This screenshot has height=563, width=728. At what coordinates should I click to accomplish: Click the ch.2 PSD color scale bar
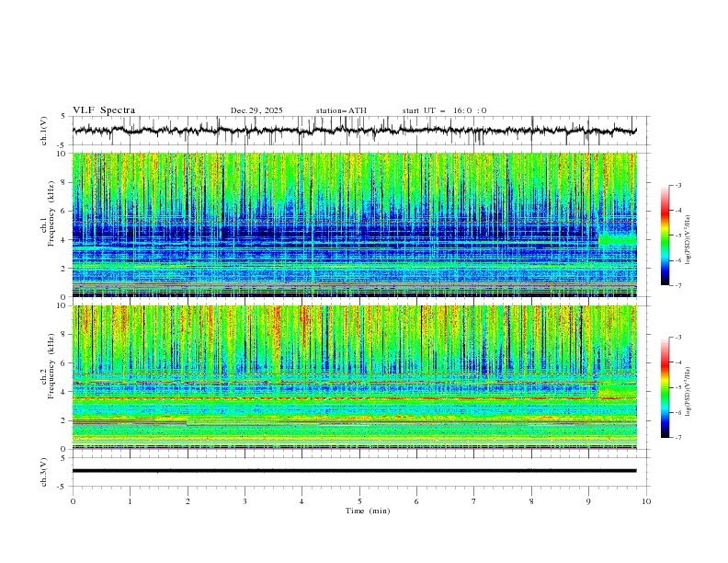(665, 387)
